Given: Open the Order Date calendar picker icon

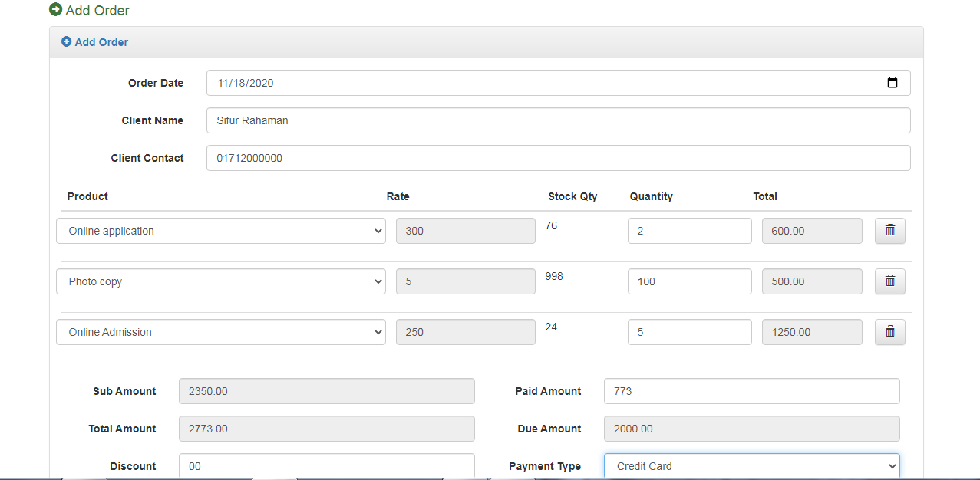Looking at the screenshot, I should [x=892, y=83].
